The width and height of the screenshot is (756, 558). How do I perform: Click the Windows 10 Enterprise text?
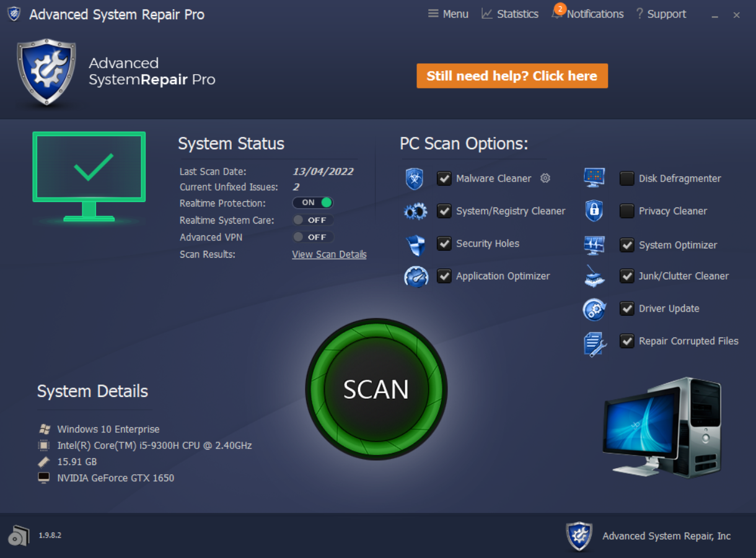tap(108, 429)
